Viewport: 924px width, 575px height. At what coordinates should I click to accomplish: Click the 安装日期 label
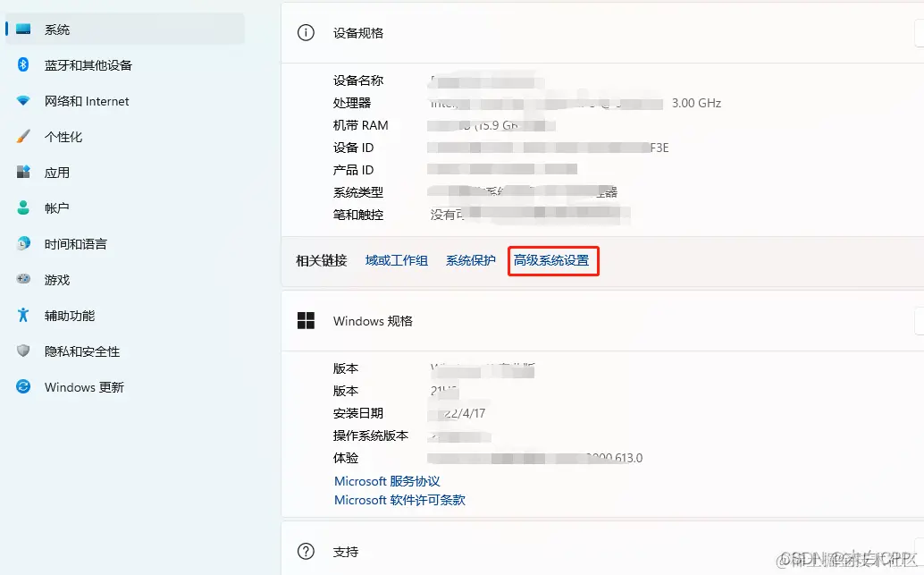pyautogui.click(x=358, y=413)
